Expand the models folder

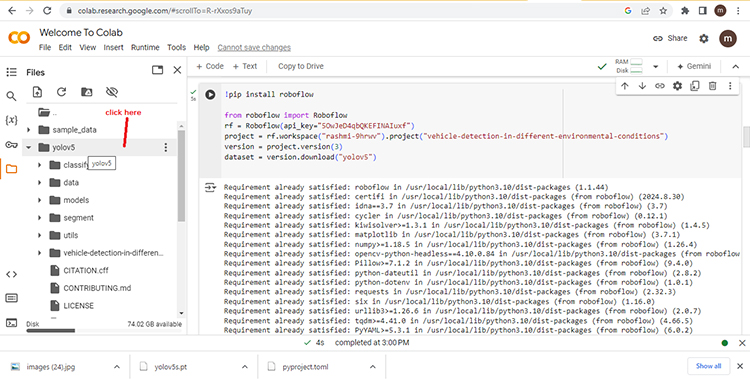coord(40,200)
